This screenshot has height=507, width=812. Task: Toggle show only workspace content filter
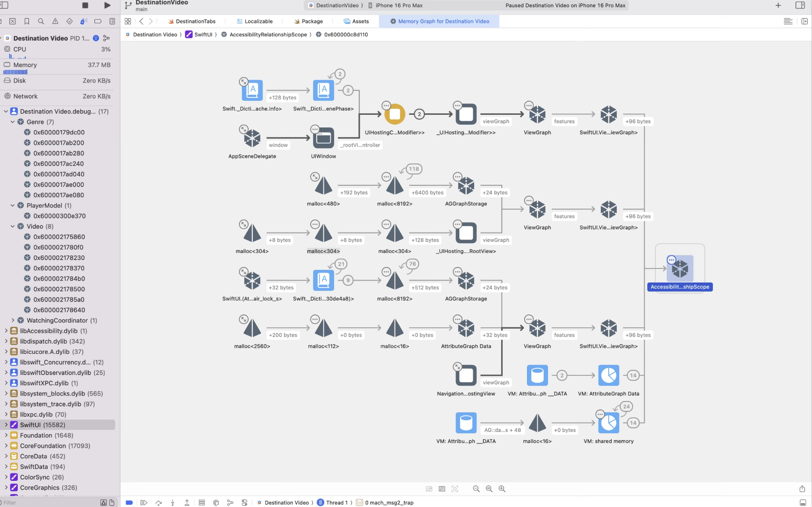[x=112, y=503]
